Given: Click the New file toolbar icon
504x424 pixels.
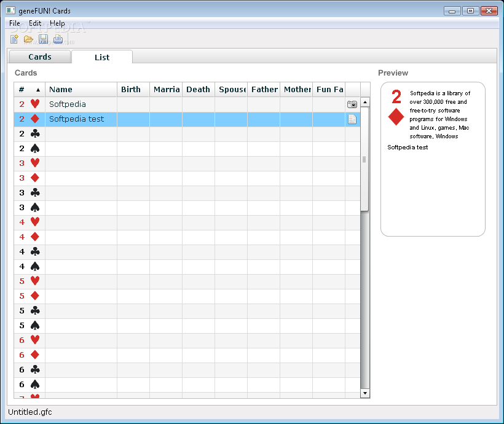Looking at the screenshot, I should point(14,39).
